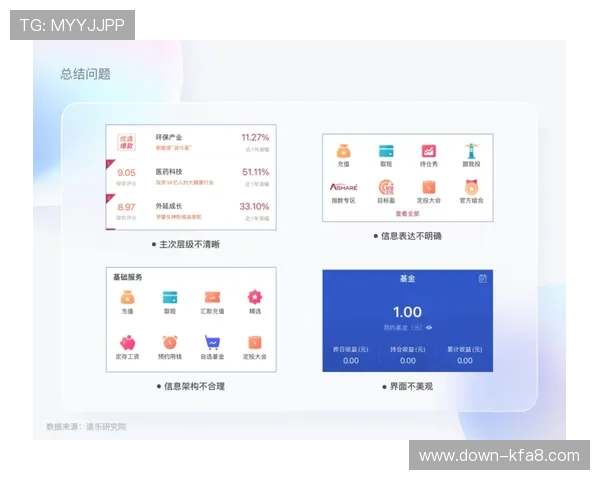The height and width of the screenshot is (480, 600).
Task: Click the 昨日收益 0.00 value
Action: point(351,361)
